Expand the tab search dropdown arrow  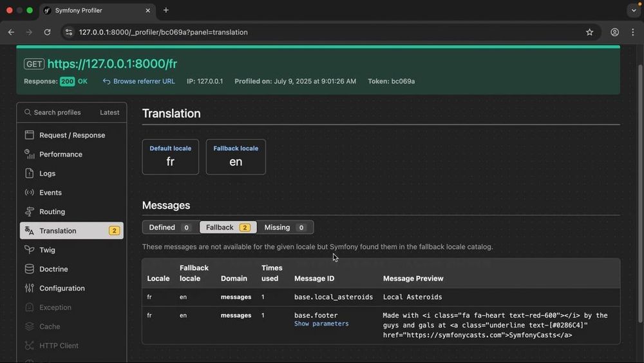click(633, 10)
